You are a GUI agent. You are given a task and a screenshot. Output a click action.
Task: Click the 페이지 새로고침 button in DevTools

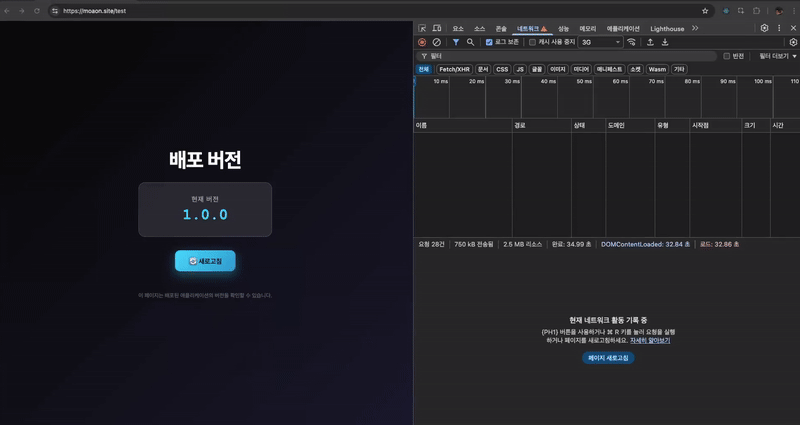tap(608, 358)
